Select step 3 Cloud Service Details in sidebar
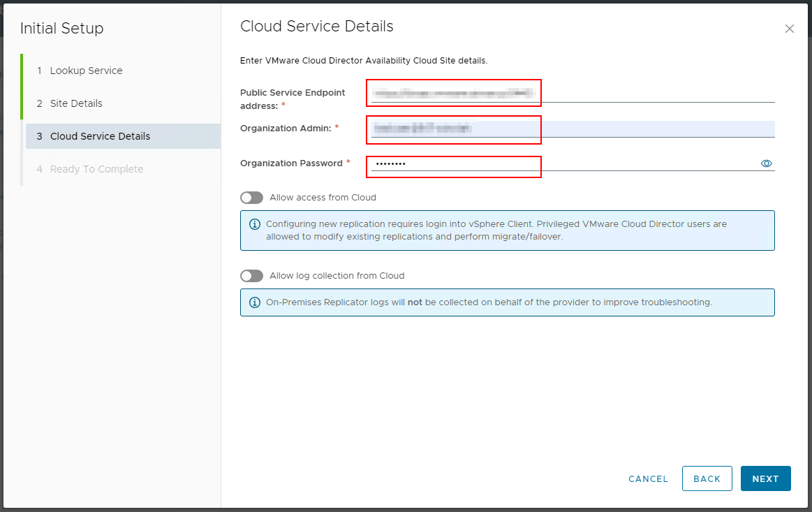This screenshot has height=512, width=812. pos(100,136)
